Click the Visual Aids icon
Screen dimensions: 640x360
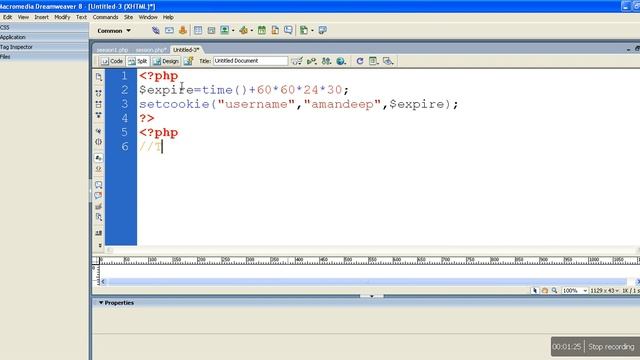click(x=388, y=61)
